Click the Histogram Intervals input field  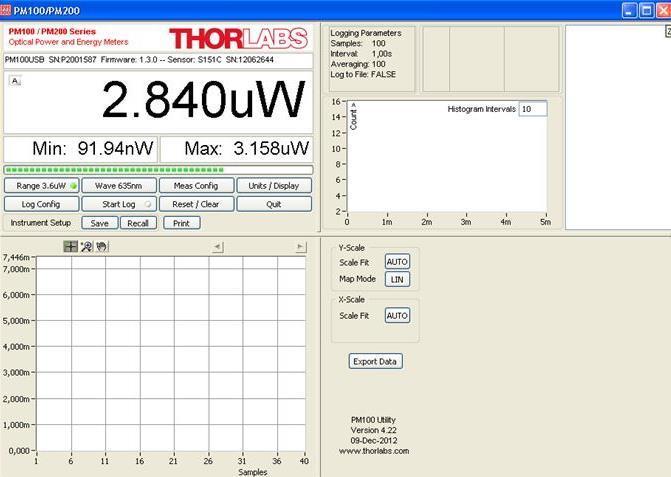coord(532,109)
